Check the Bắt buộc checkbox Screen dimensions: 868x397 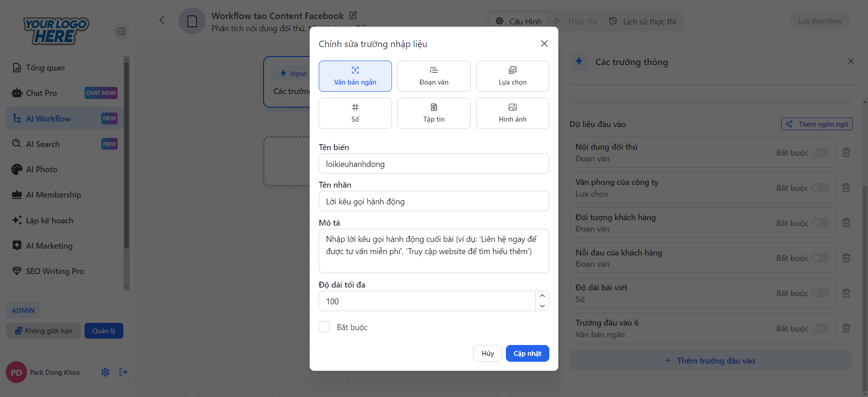point(325,327)
